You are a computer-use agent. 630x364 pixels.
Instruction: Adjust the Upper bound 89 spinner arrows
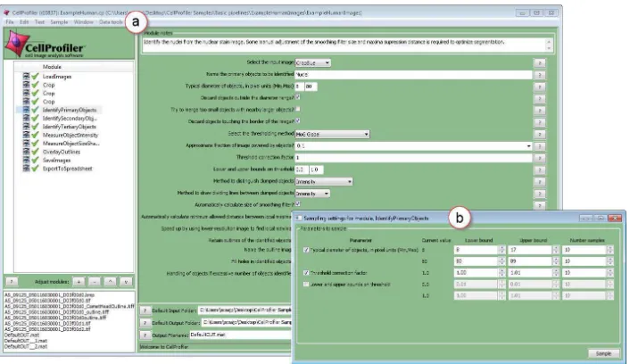[555, 261]
